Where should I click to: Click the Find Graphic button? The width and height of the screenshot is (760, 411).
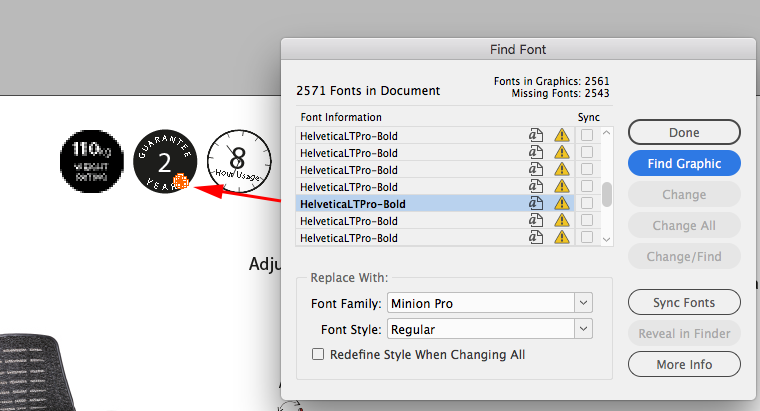[684, 163]
